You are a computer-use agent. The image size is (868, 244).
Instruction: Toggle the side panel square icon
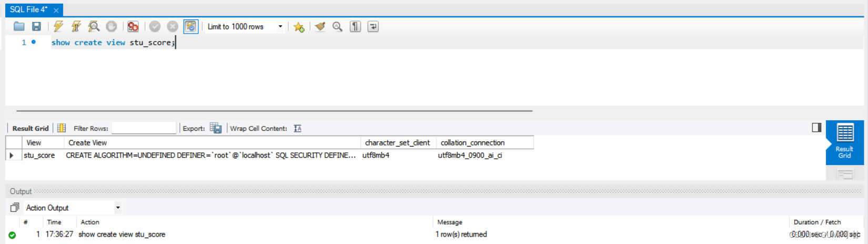tap(816, 128)
